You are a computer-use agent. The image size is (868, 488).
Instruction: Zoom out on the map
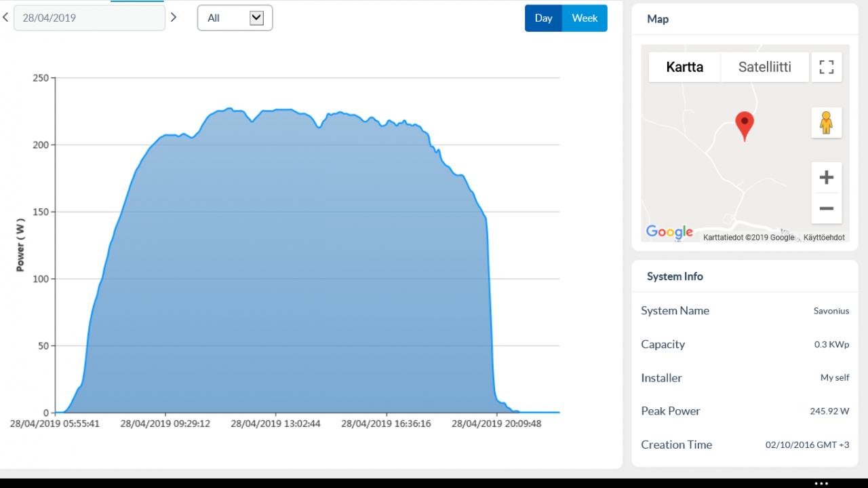[826, 208]
